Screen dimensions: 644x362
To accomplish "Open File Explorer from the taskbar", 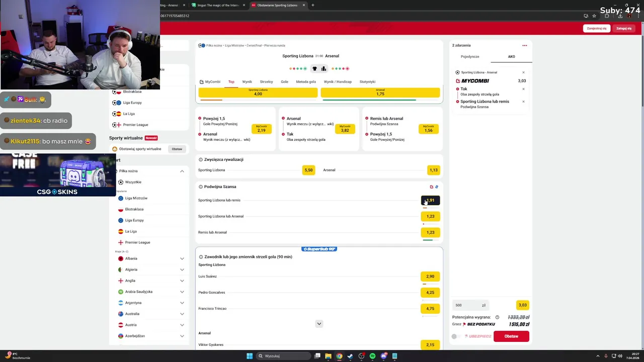I will (328, 356).
